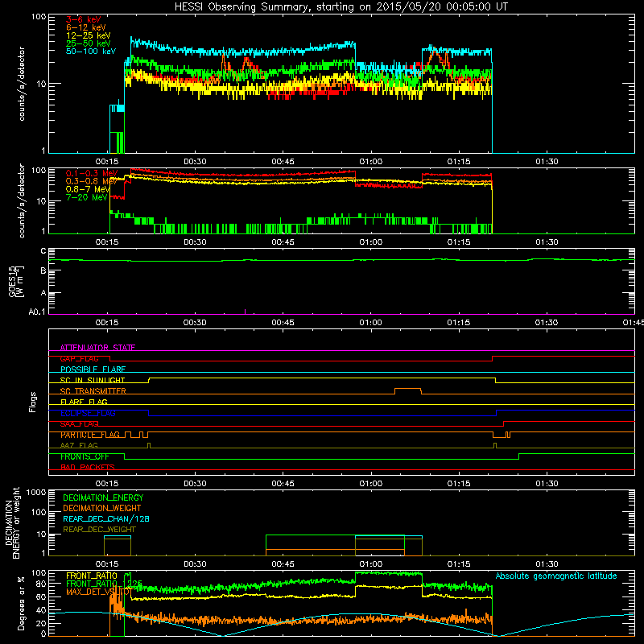Select the BAD_PACKETS flag label
This screenshot has width=644, height=644.
click(x=88, y=467)
